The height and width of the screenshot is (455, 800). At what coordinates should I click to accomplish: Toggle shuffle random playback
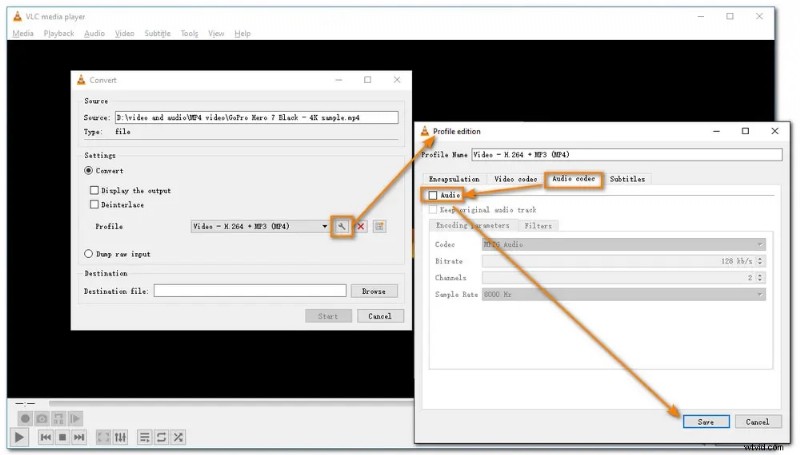click(179, 437)
